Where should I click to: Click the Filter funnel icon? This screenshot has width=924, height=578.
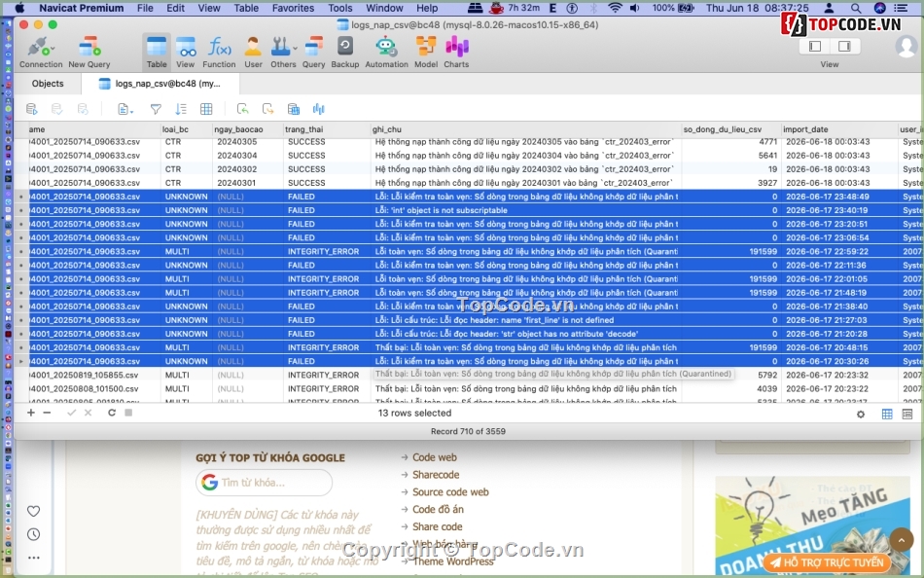click(x=156, y=109)
